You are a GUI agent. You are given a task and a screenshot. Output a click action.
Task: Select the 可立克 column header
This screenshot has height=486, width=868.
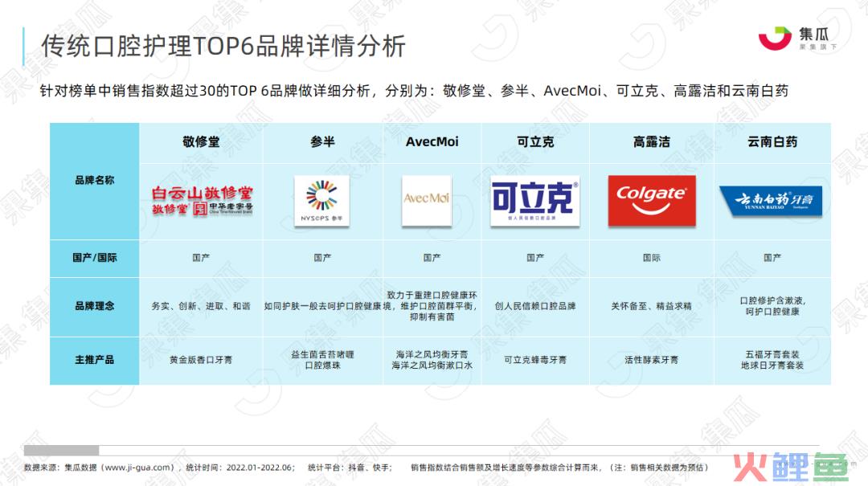tap(535, 141)
